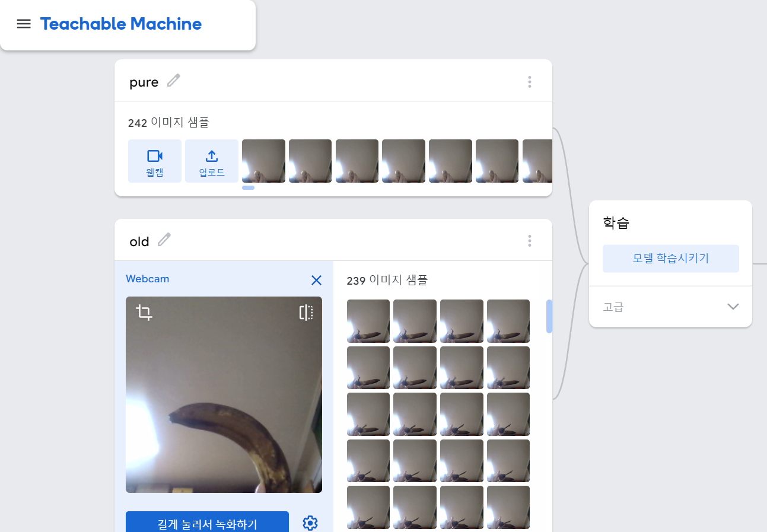Open the hamburger menu next to Teachable Machine
Image resolution: width=767 pixels, height=532 pixels.
24,24
